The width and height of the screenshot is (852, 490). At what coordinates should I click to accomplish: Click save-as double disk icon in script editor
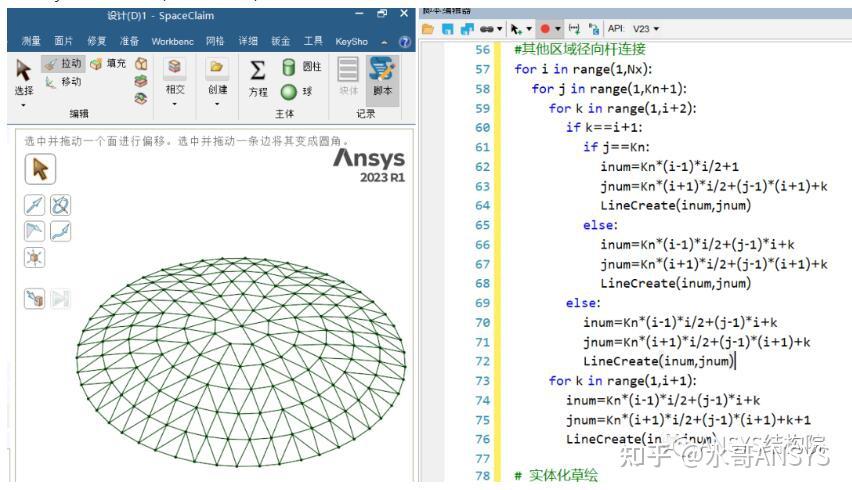pyautogui.click(x=467, y=29)
